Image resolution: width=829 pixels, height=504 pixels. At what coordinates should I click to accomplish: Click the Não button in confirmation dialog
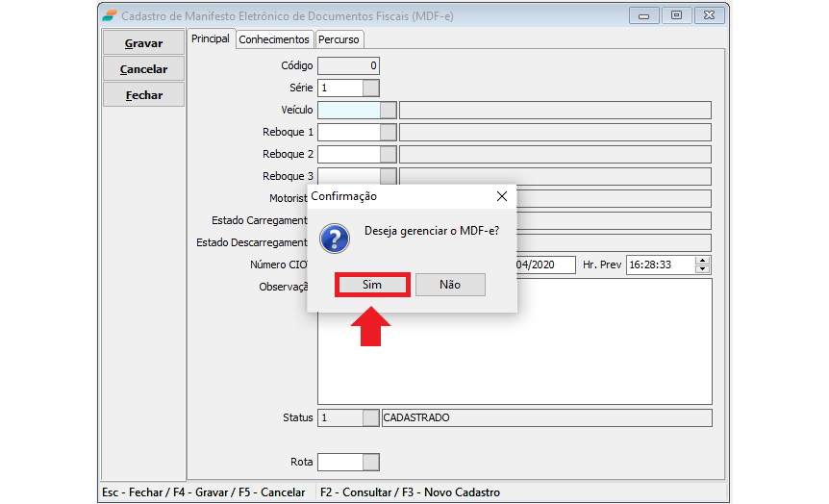(450, 285)
